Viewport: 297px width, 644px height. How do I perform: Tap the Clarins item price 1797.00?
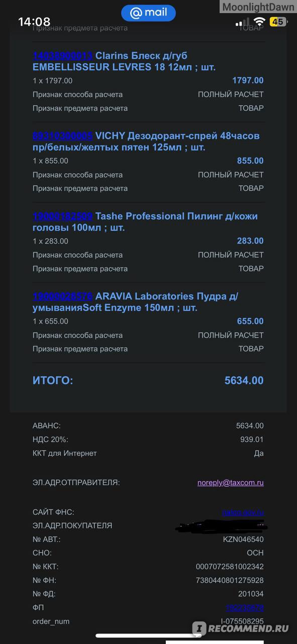click(248, 80)
